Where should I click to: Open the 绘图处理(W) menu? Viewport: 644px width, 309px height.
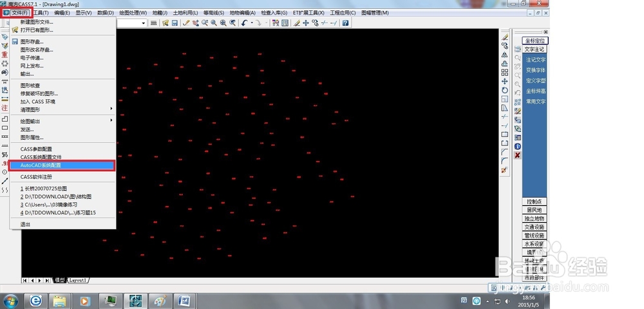(x=133, y=13)
